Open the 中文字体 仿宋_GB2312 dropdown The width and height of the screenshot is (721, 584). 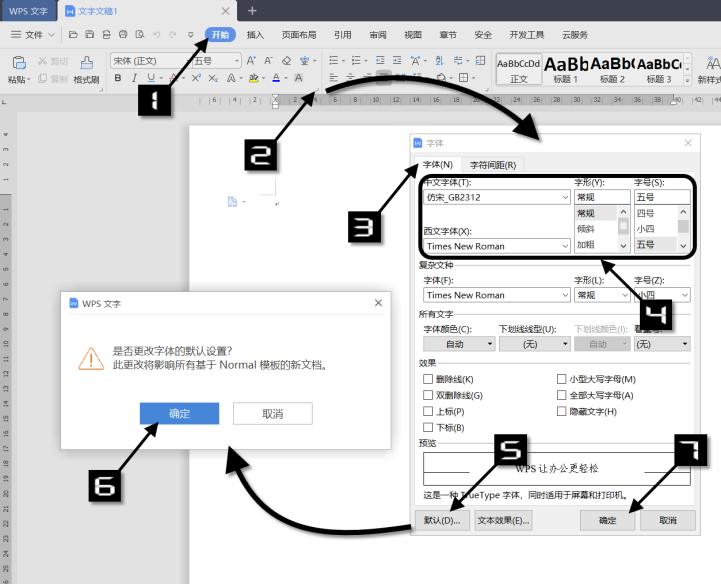coord(497,197)
